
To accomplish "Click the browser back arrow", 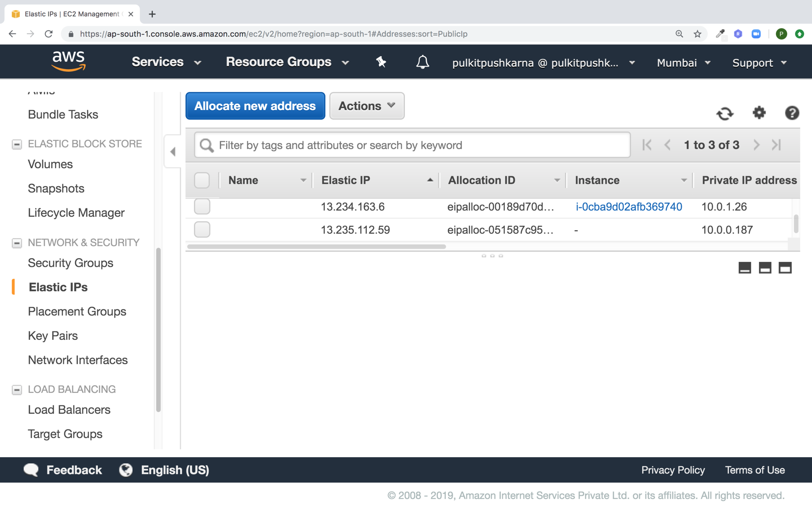I will coord(12,34).
